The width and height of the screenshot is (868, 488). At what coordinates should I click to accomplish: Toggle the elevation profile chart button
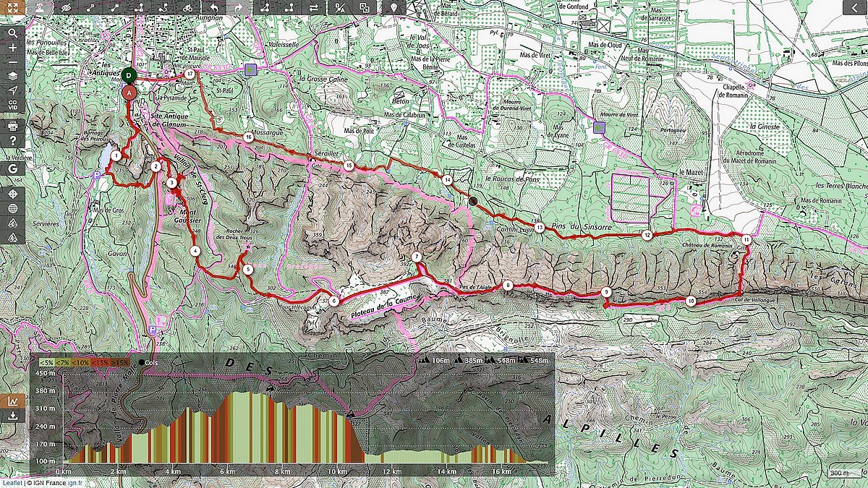13,401
